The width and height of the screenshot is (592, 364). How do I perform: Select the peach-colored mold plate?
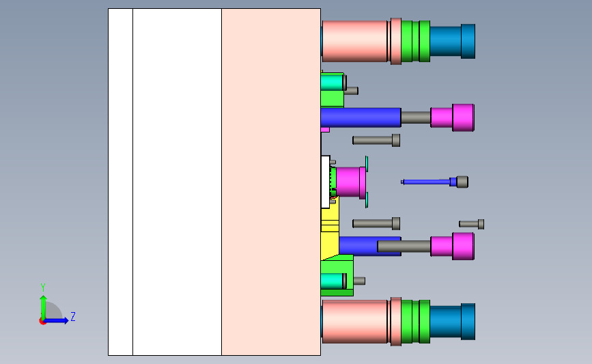[x=271, y=182]
